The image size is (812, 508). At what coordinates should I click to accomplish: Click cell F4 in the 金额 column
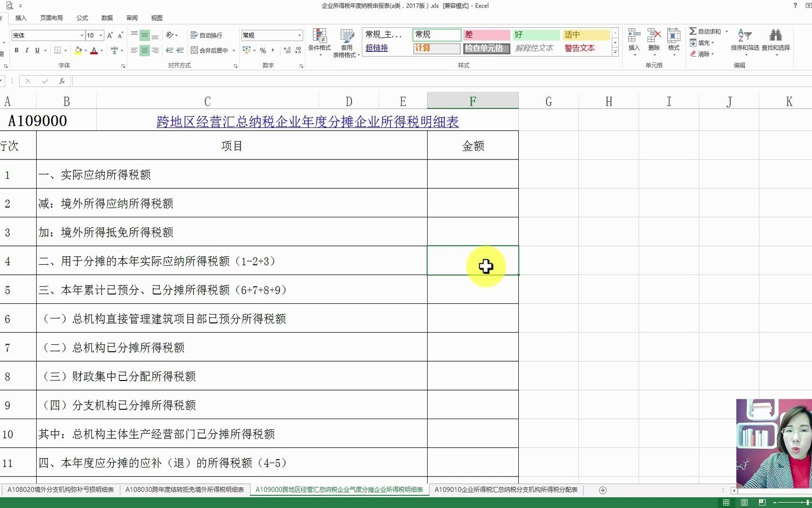(472, 261)
